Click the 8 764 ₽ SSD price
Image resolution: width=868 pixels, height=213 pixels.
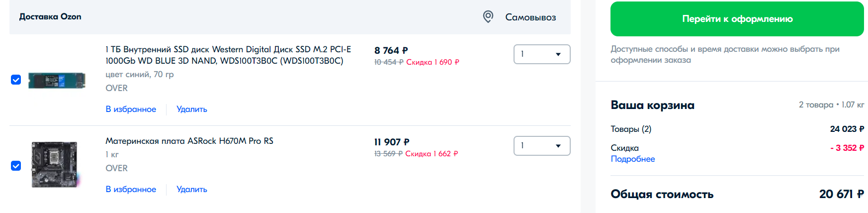click(x=391, y=50)
